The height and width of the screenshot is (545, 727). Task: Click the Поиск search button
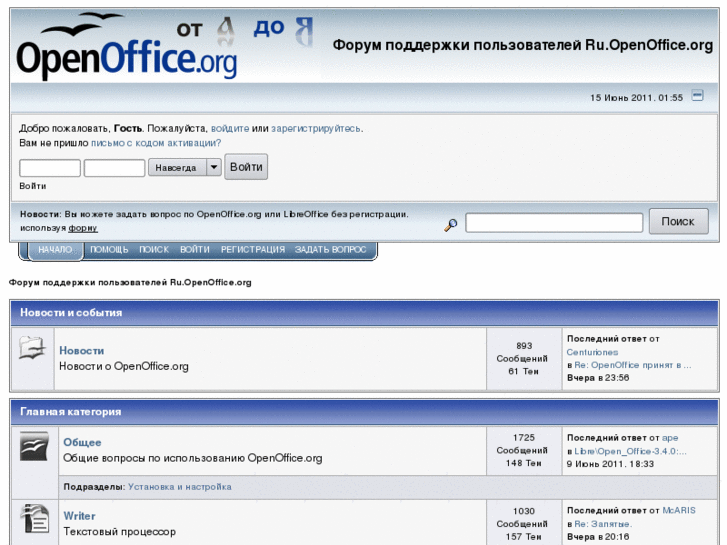coord(678,221)
